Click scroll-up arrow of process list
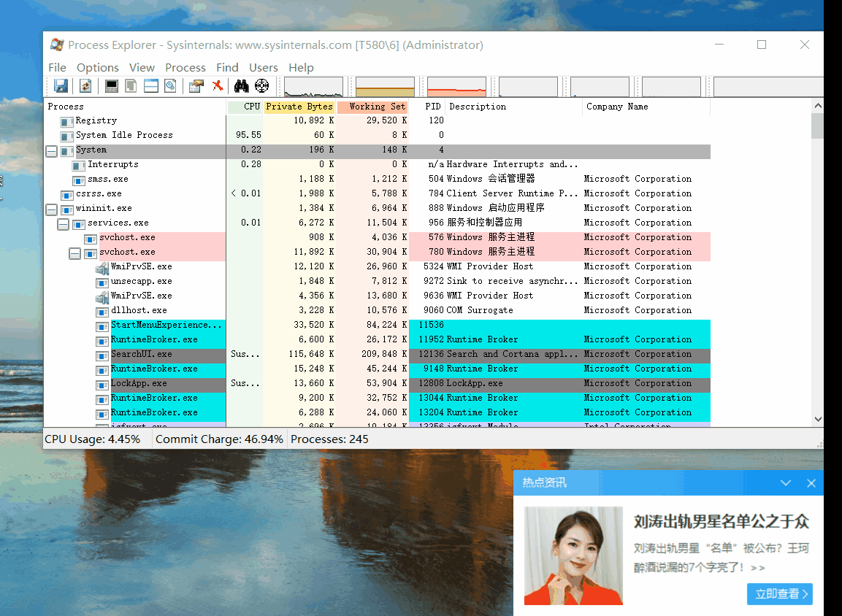This screenshot has width=842, height=616. tap(818, 106)
